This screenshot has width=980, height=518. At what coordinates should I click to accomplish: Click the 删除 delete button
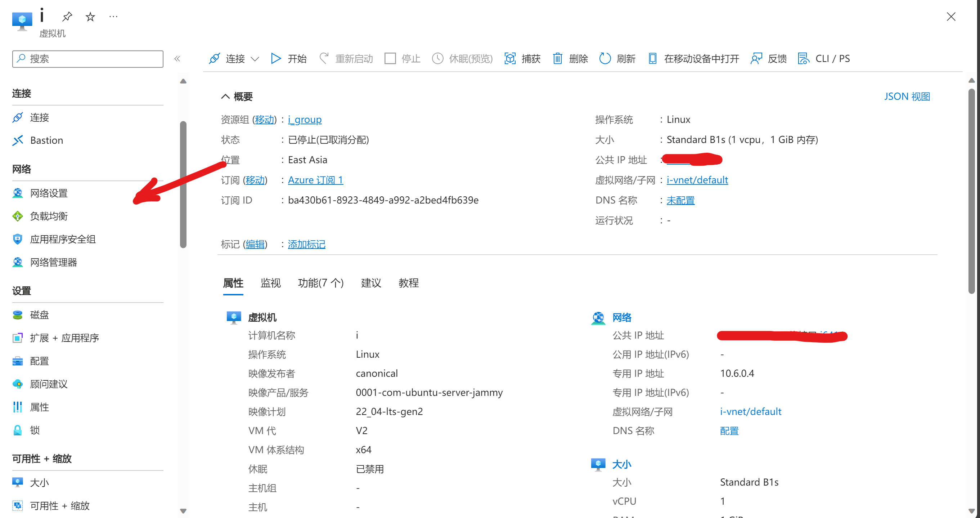click(x=570, y=59)
